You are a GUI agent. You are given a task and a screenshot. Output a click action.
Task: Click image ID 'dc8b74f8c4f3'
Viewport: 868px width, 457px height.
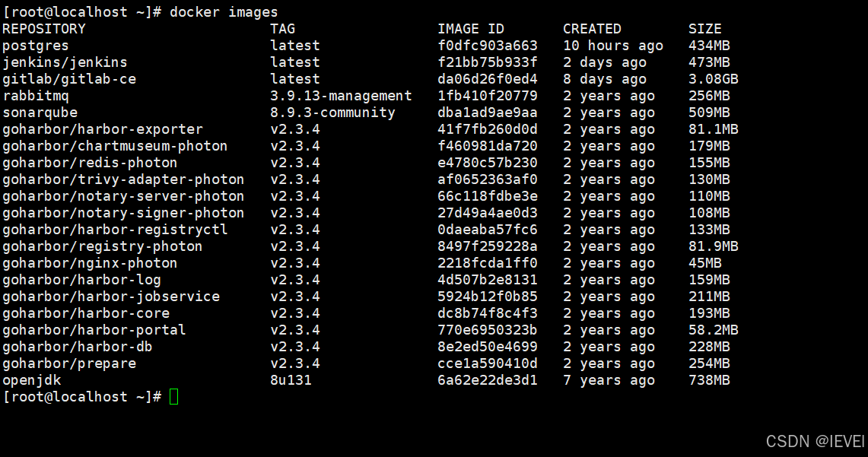(488, 313)
